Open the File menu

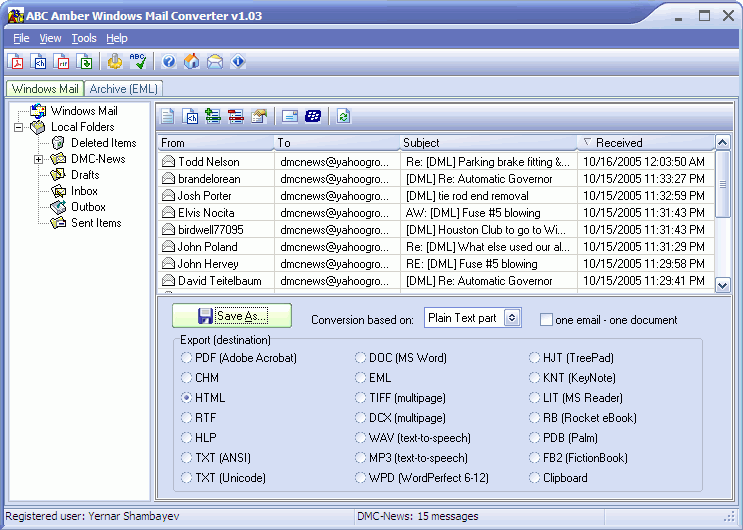21,38
